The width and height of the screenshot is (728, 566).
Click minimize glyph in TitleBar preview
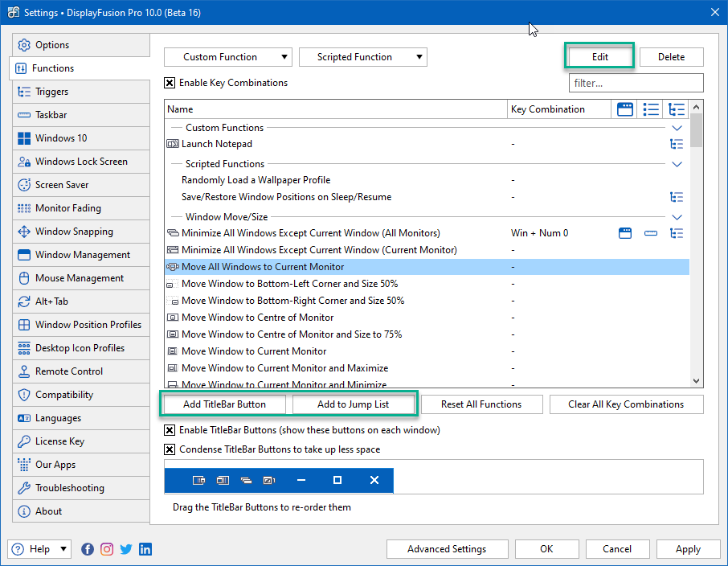[301, 480]
